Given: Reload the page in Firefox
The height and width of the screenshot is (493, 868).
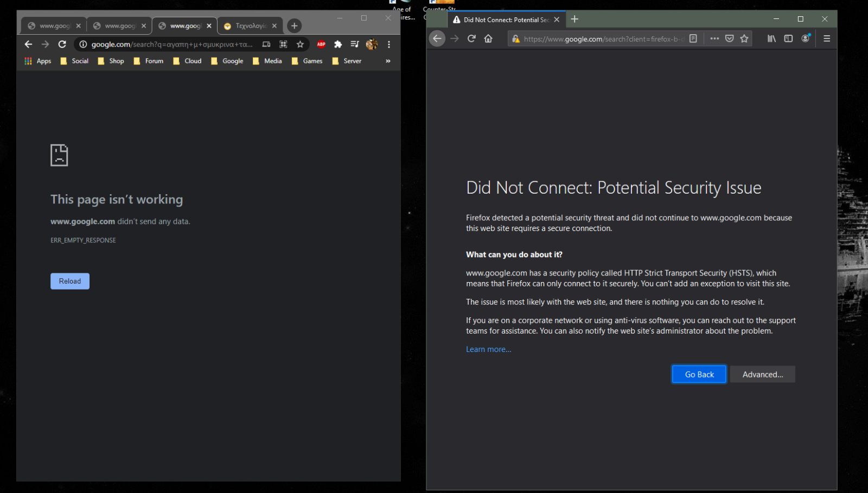Looking at the screenshot, I should click(471, 39).
